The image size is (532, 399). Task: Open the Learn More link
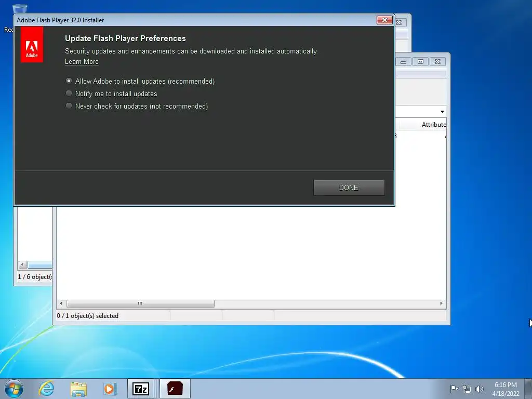point(82,61)
